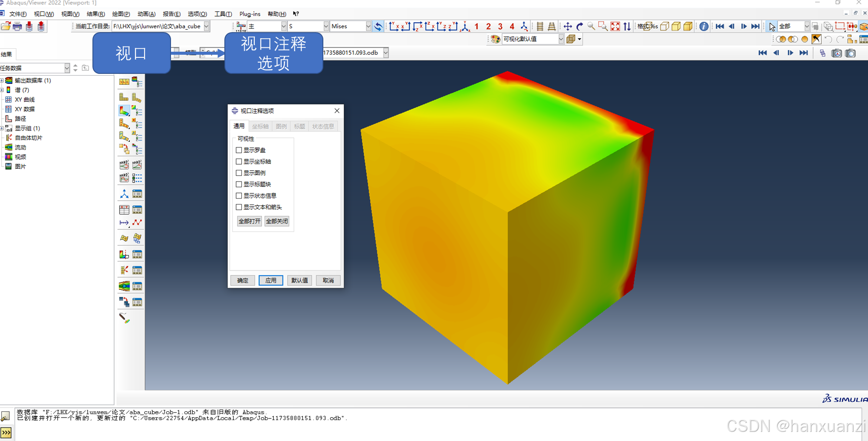Click the 全部打开 button
868x441 pixels.
click(x=250, y=221)
